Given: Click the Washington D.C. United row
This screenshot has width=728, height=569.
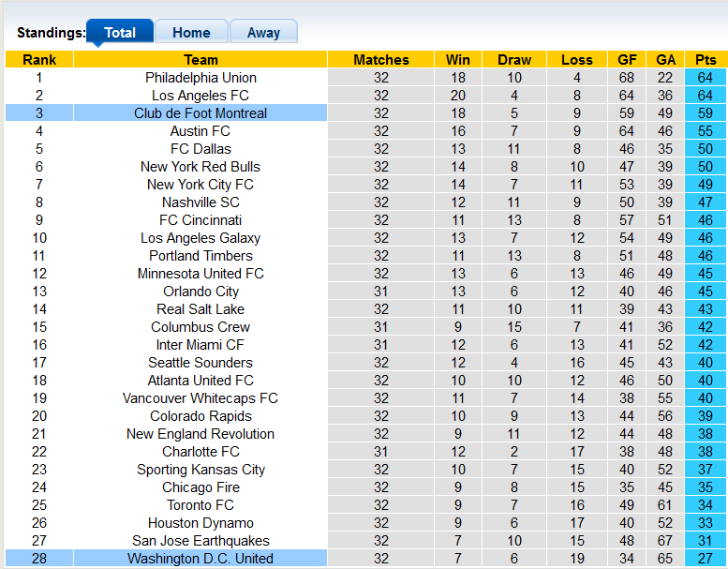Looking at the screenshot, I should pos(201,559).
